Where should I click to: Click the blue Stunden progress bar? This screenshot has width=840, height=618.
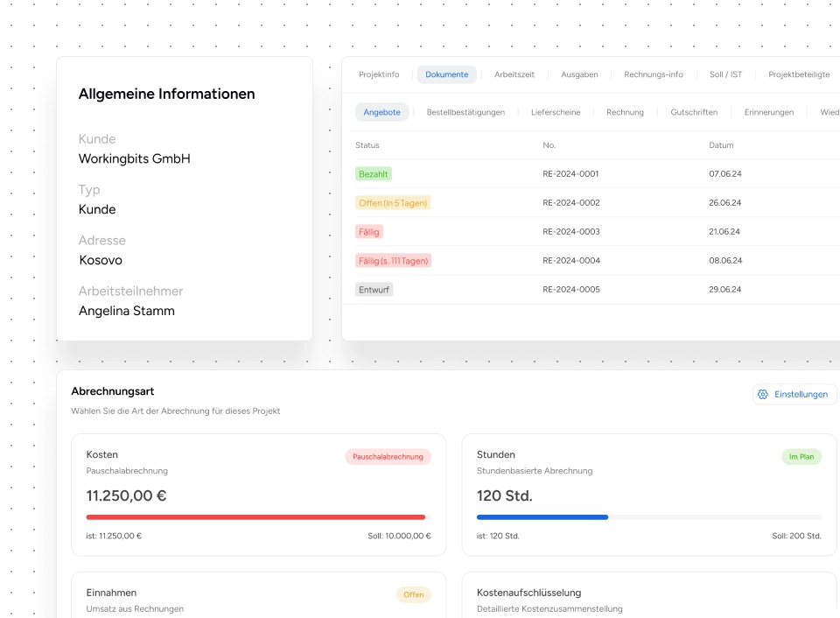pos(542,517)
